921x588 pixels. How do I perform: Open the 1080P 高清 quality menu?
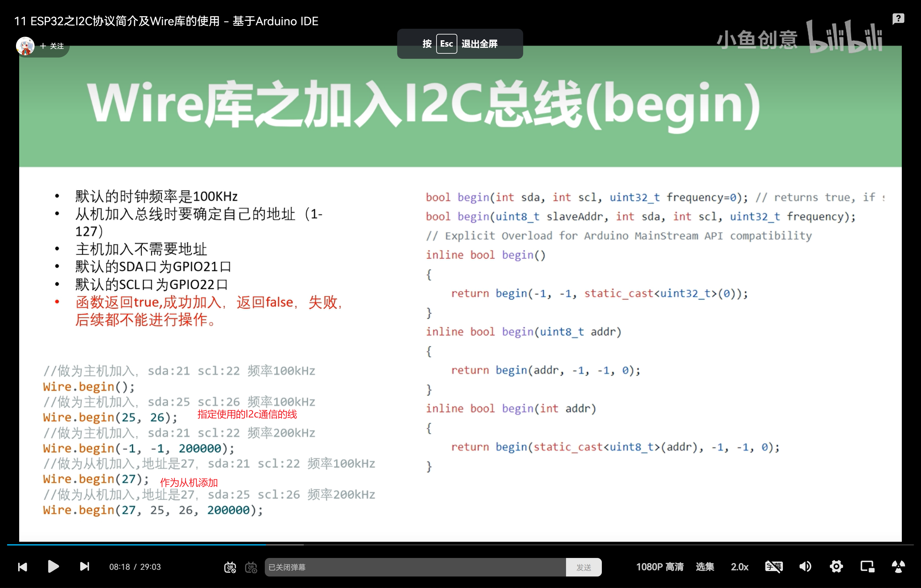point(659,567)
